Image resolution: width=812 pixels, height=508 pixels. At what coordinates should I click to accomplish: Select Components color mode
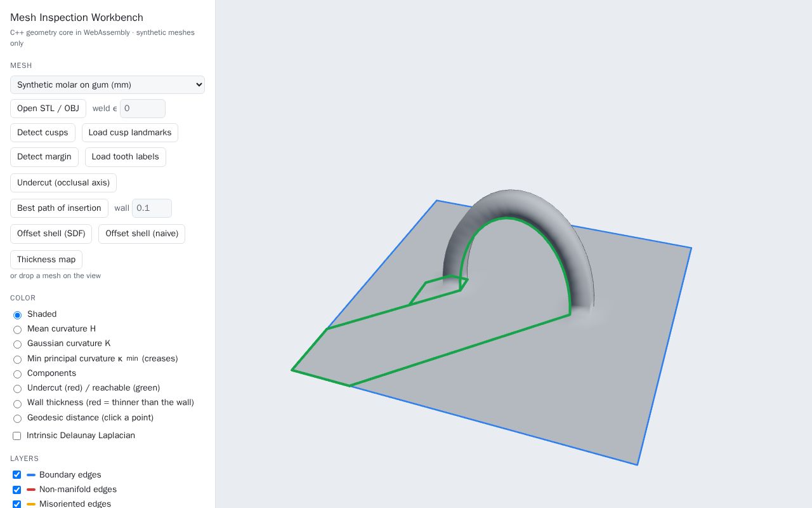[x=17, y=374]
